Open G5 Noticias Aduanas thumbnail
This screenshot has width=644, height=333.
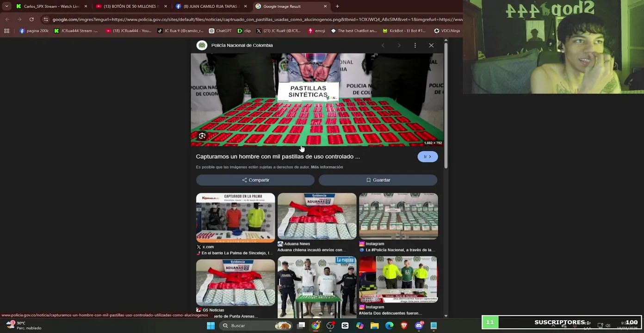(235, 282)
